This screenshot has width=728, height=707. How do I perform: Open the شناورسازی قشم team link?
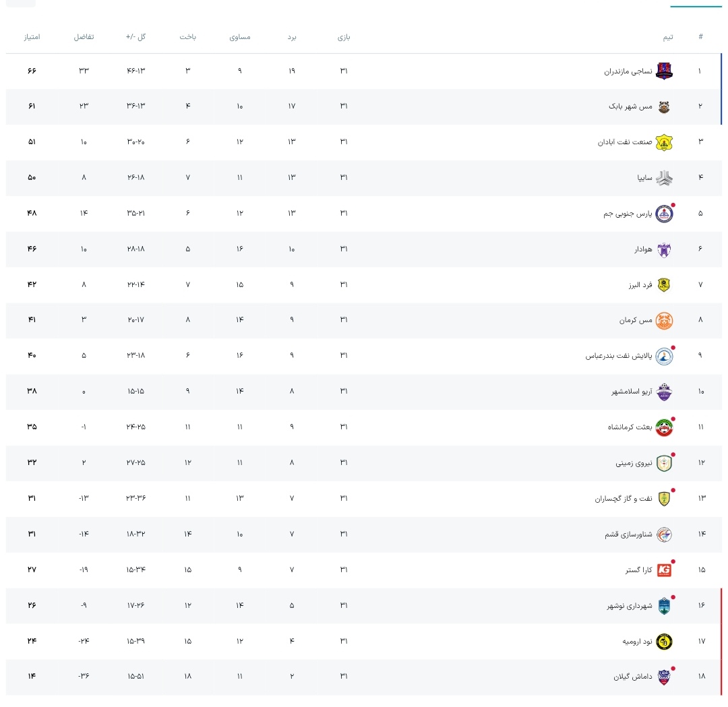coord(628,534)
